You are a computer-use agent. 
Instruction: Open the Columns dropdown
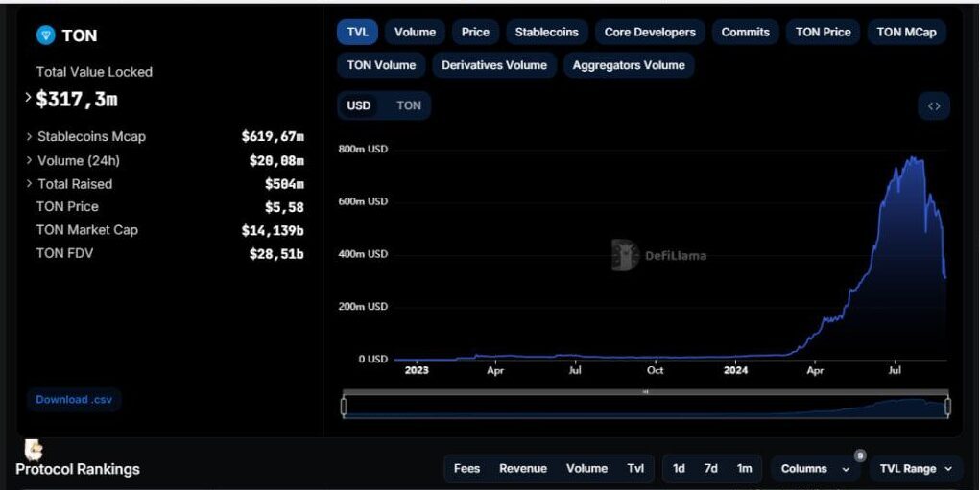pyautogui.click(x=816, y=469)
